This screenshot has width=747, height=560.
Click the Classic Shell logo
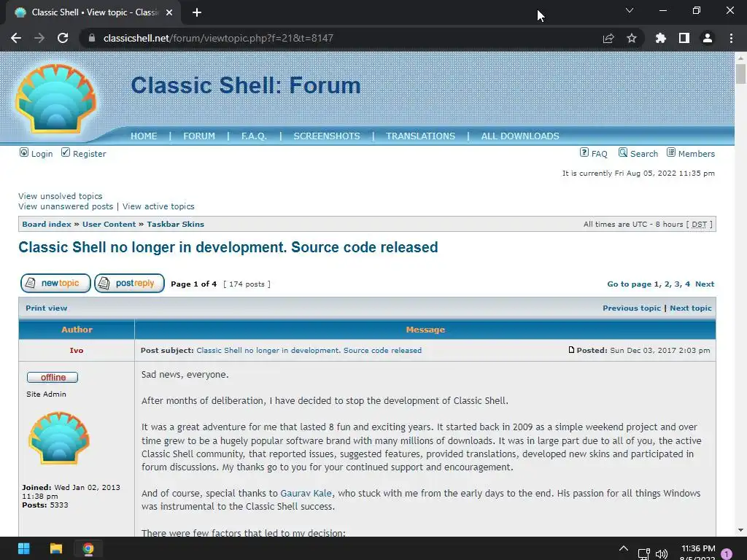pos(55,98)
